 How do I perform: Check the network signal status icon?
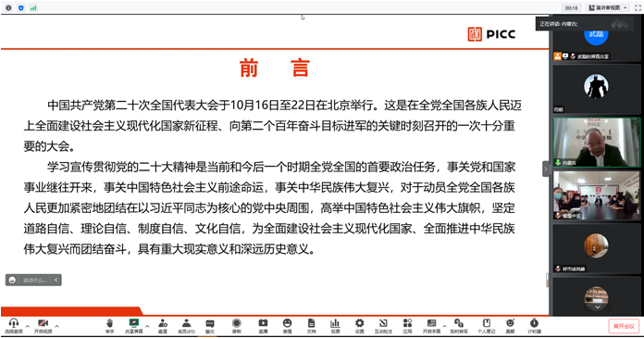click(x=33, y=7)
